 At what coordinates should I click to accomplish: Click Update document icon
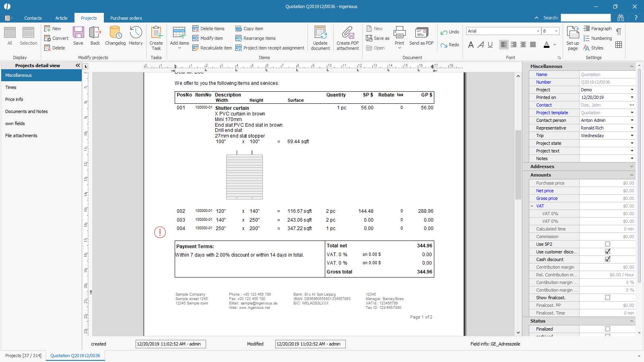[x=320, y=38]
